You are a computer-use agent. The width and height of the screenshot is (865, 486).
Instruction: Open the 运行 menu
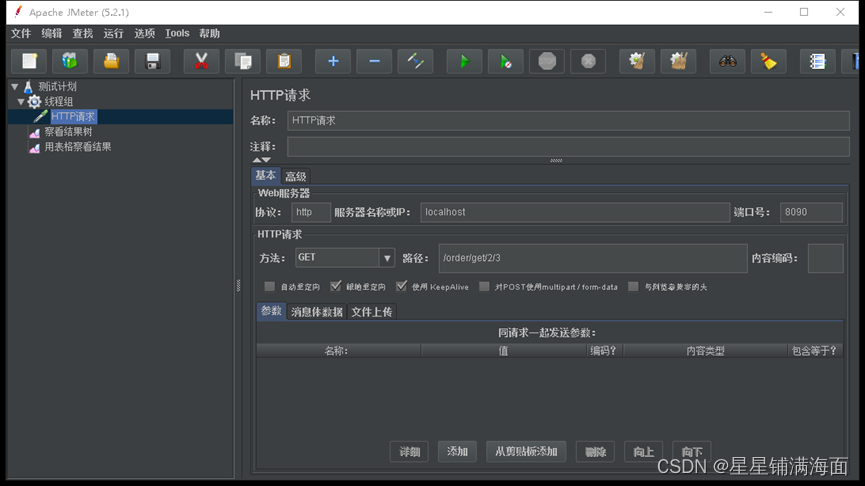point(114,34)
